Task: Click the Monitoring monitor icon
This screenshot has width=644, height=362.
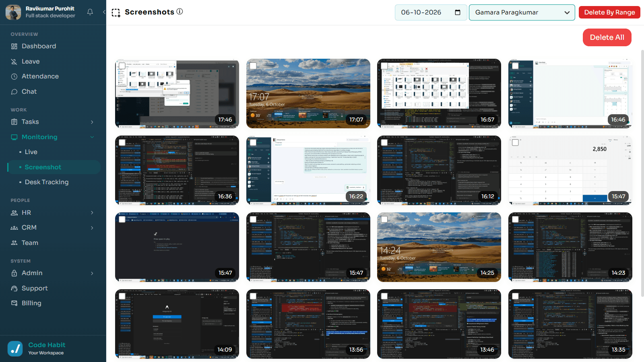Action: point(14,137)
